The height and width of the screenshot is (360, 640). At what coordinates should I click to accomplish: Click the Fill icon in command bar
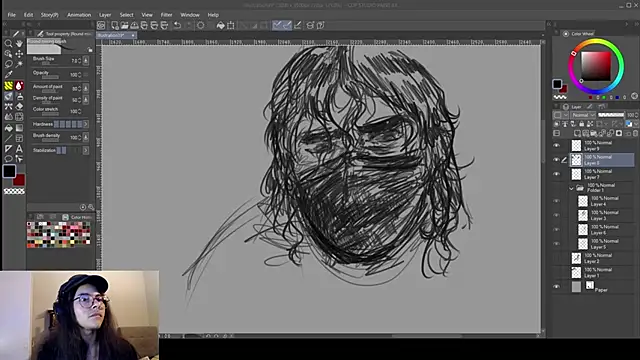(220, 25)
